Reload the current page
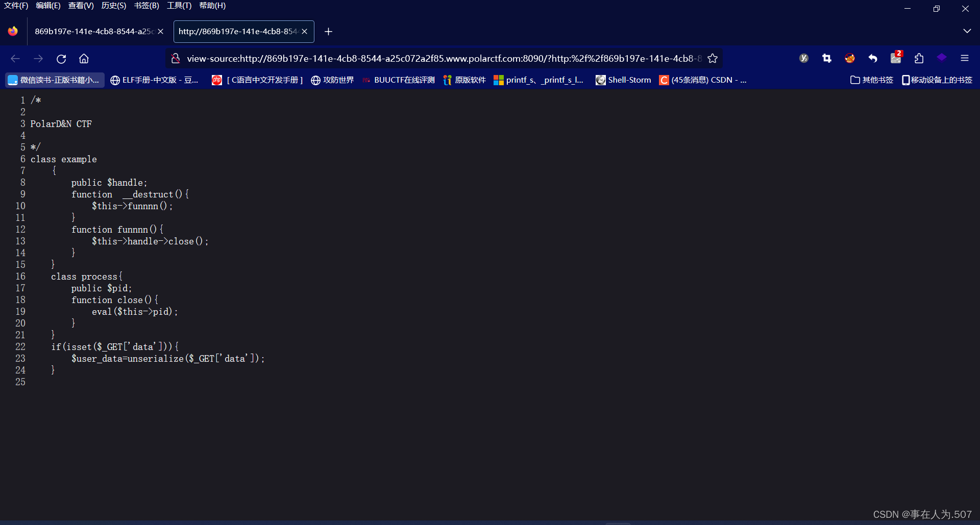This screenshot has width=980, height=525. [x=61, y=59]
